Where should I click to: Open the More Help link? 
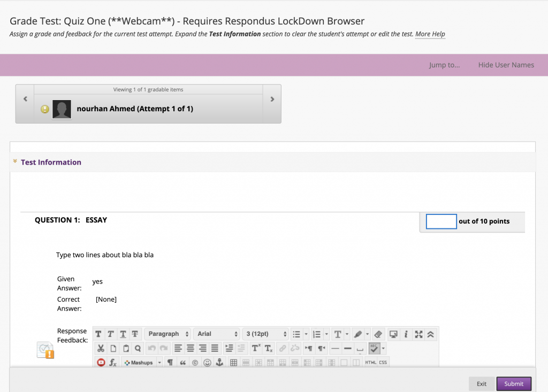click(x=430, y=34)
